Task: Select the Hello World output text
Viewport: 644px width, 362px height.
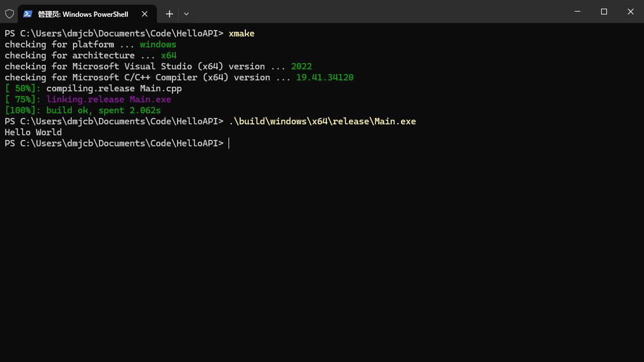Action: [x=33, y=132]
